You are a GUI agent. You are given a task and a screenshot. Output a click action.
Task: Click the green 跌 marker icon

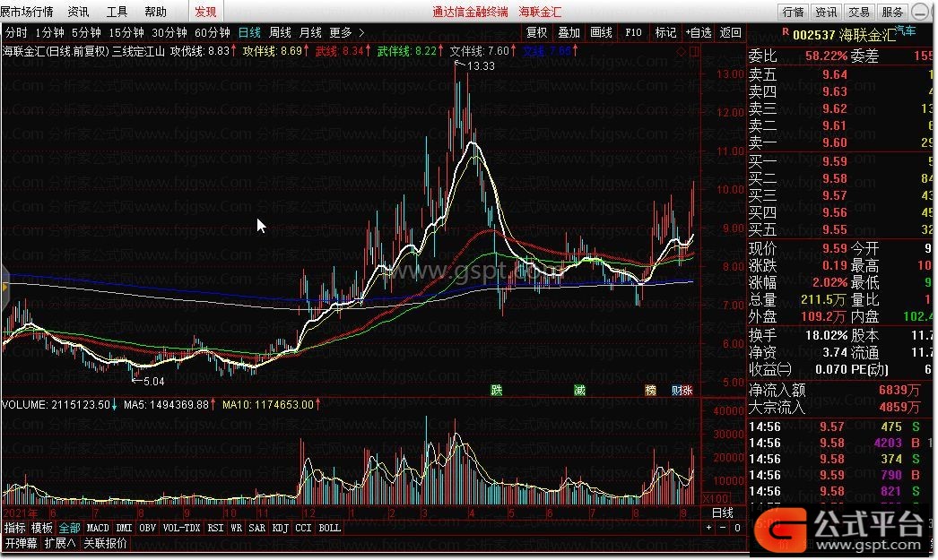coord(497,391)
